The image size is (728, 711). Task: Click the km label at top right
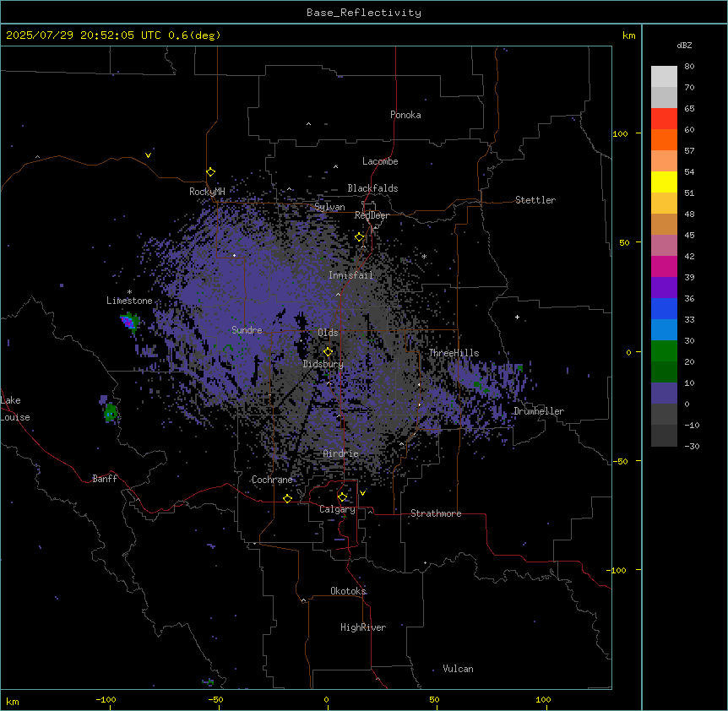pos(628,35)
